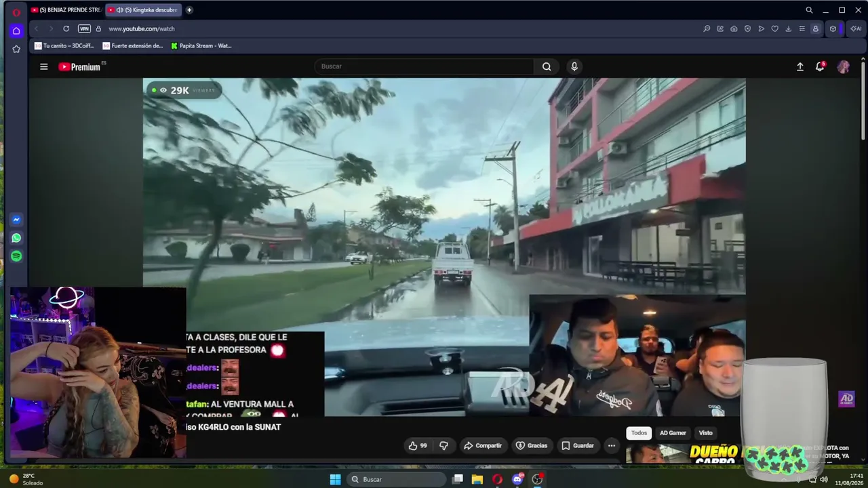Open Messenger in Opera sidebar
Screen dimensions: 868x488
click(16, 220)
